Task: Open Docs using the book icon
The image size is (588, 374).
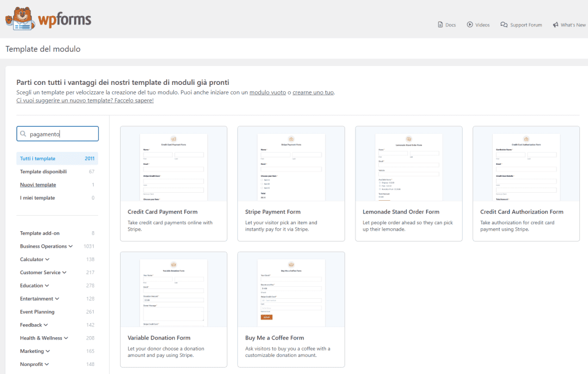Action: pos(440,25)
